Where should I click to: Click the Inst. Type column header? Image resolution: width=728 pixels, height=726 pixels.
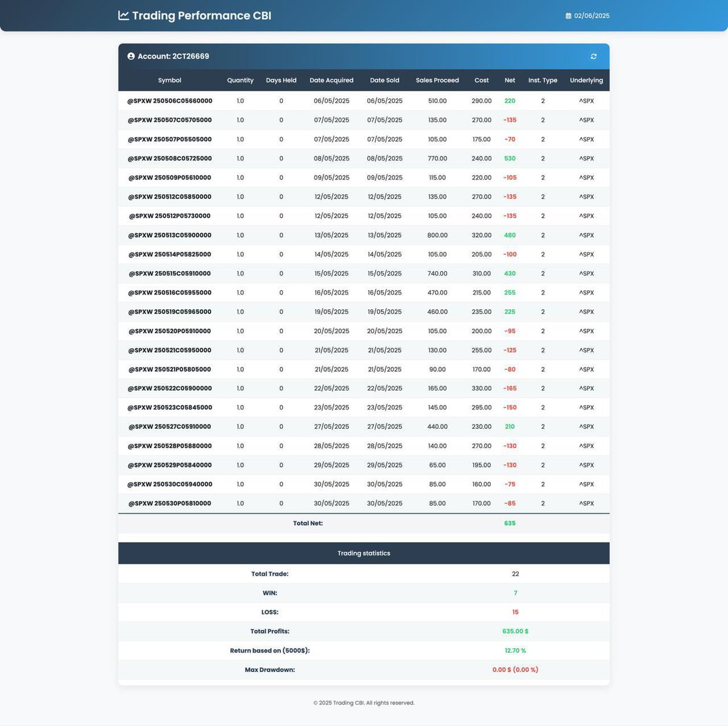coord(542,80)
